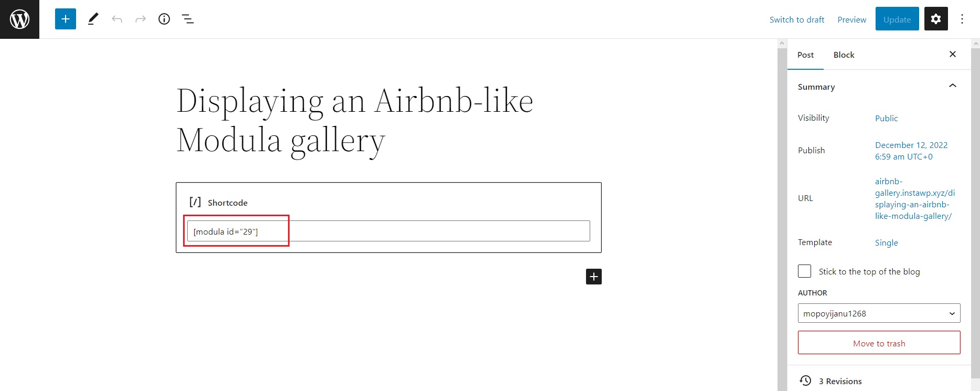Switch to the Block tab

844,55
